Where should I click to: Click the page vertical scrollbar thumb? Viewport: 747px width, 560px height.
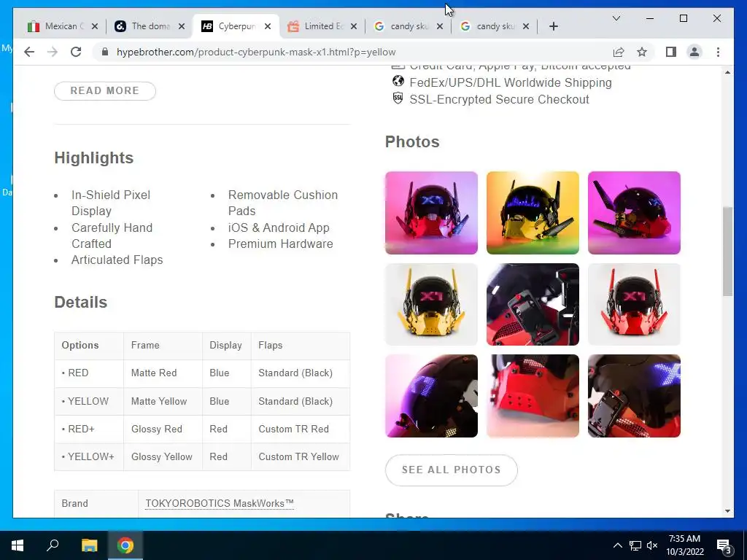click(727, 251)
